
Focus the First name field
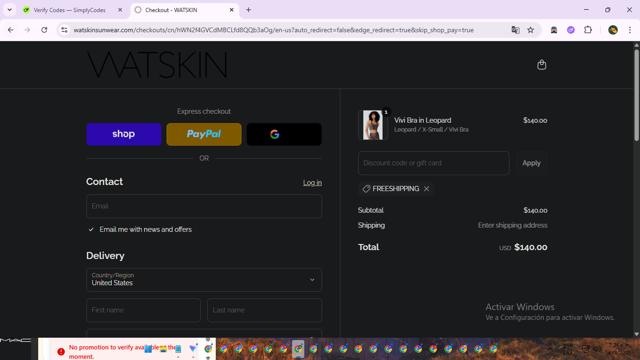point(143,310)
